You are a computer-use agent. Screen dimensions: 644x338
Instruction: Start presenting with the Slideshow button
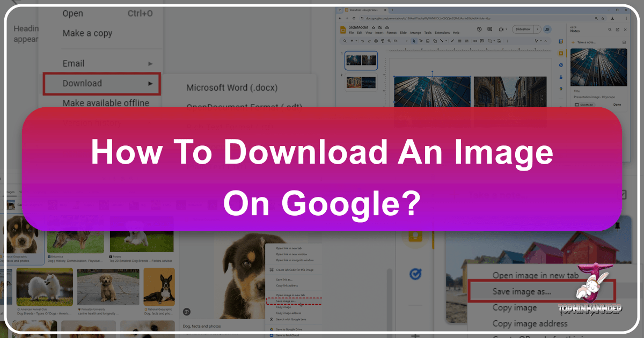click(524, 29)
